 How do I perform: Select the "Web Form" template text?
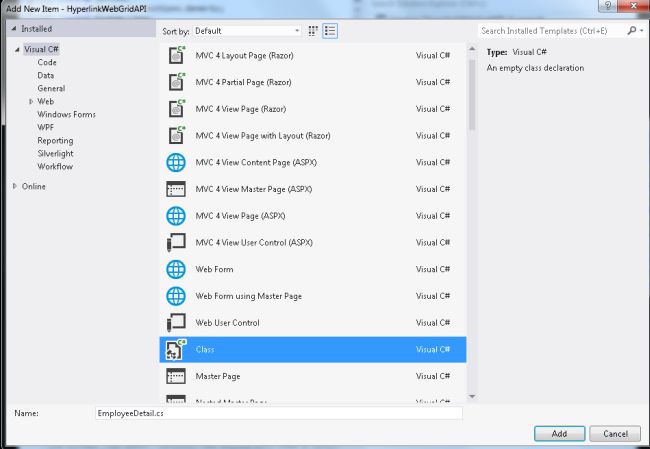(214, 269)
